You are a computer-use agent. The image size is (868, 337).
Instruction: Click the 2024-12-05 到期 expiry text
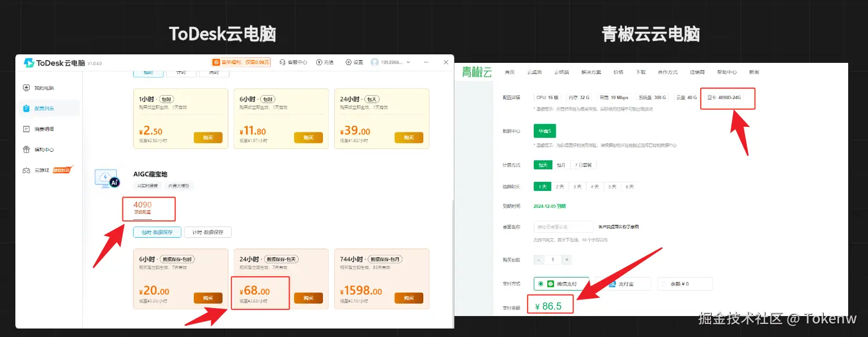[550, 206]
